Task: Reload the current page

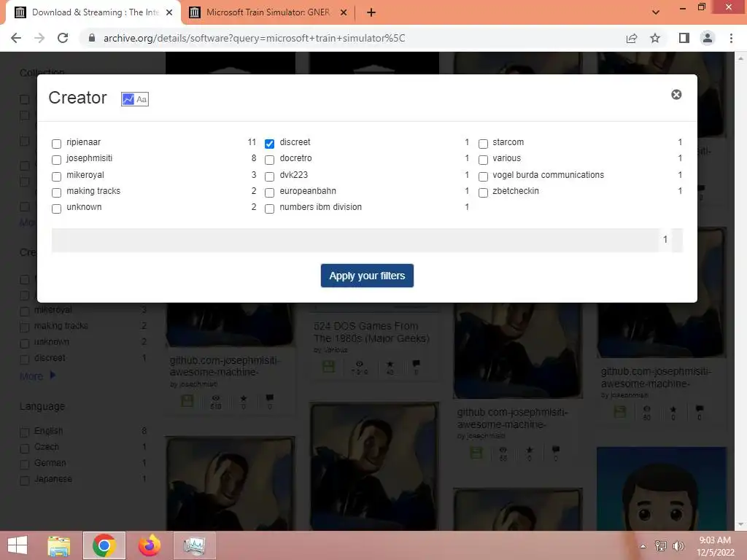Action: pyautogui.click(x=63, y=38)
